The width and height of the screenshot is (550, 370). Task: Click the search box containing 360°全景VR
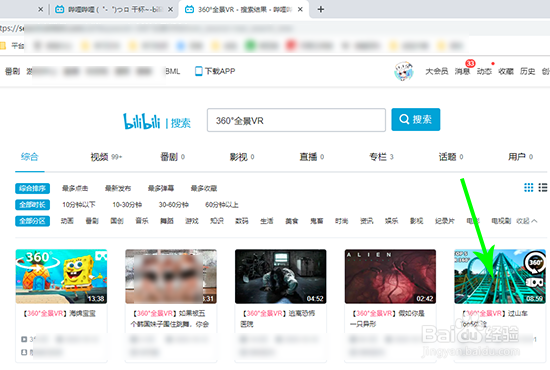(x=296, y=120)
